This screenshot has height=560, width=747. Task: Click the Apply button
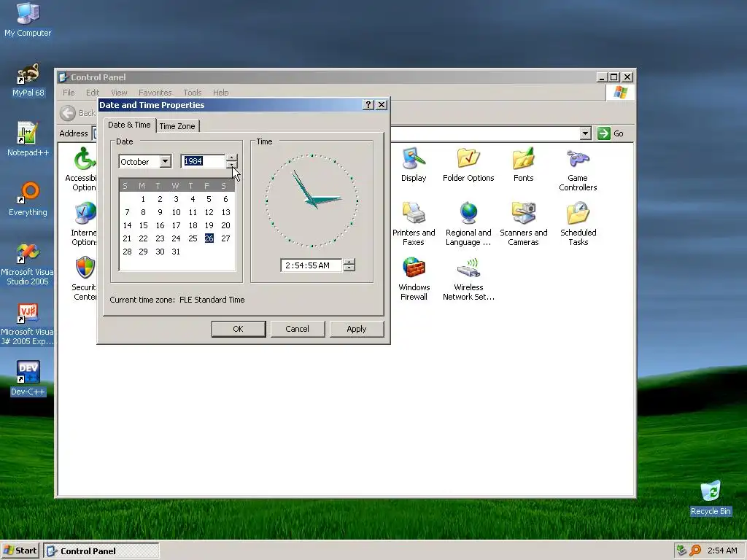click(x=356, y=329)
